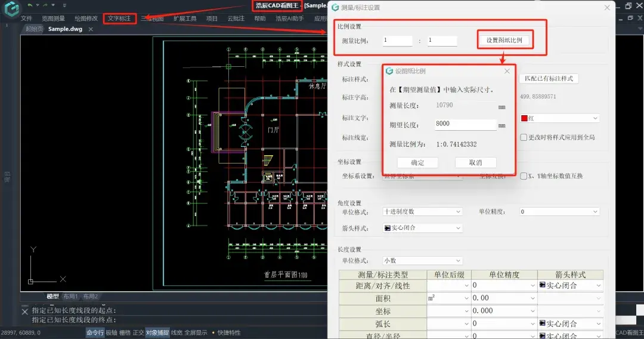Check X、Y轴坐标数值互换 checkbox
This screenshot has width=644, height=339.
pyautogui.click(x=524, y=176)
